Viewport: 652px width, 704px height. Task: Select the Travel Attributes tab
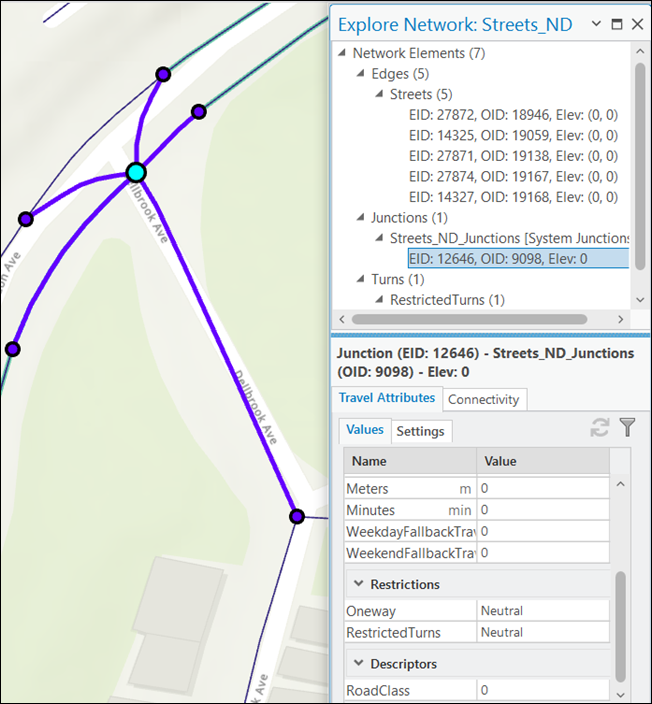coord(386,398)
